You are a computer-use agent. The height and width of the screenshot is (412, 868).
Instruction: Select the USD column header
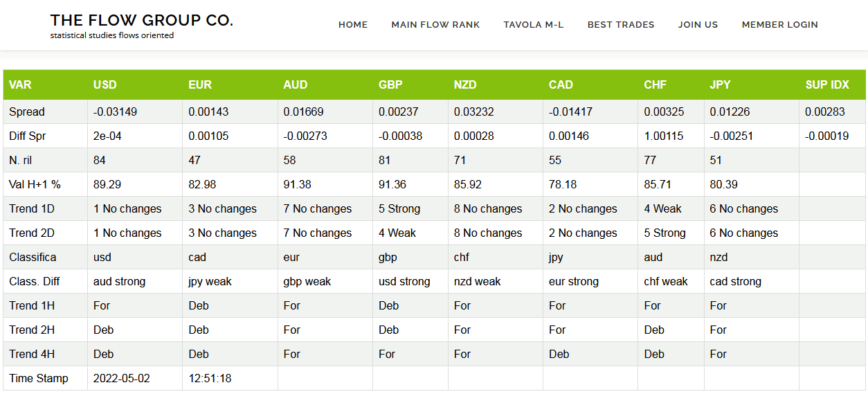pos(105,85)
